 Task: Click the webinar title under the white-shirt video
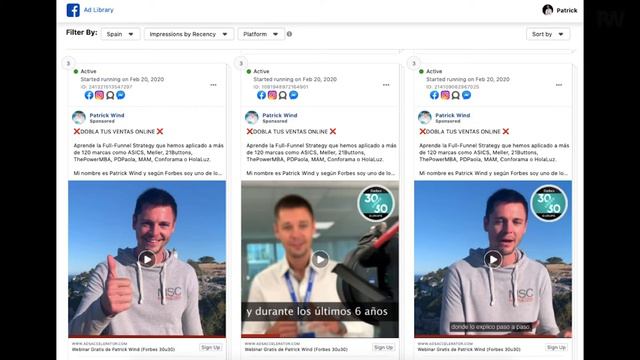pyautogui.click(x=296, y=349)
